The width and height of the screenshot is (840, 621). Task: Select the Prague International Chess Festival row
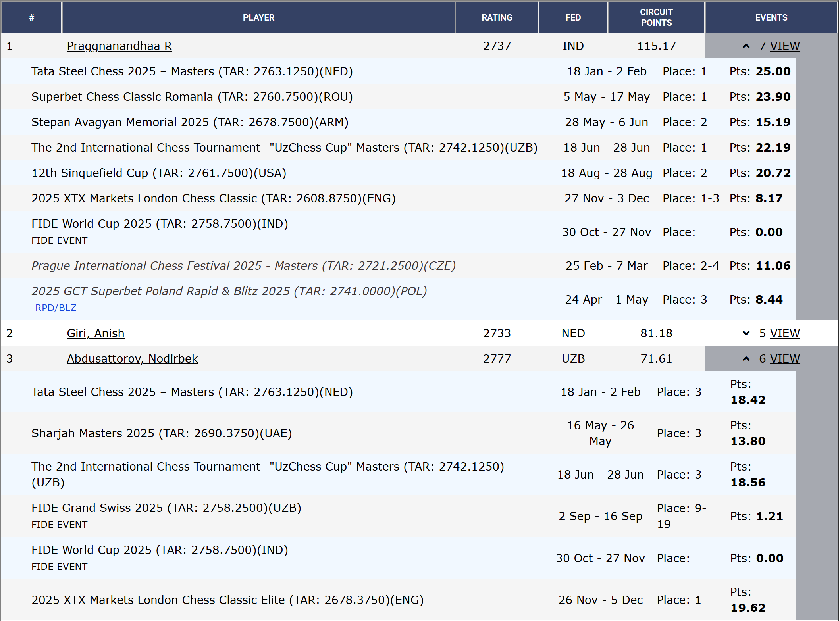(399, 266)
